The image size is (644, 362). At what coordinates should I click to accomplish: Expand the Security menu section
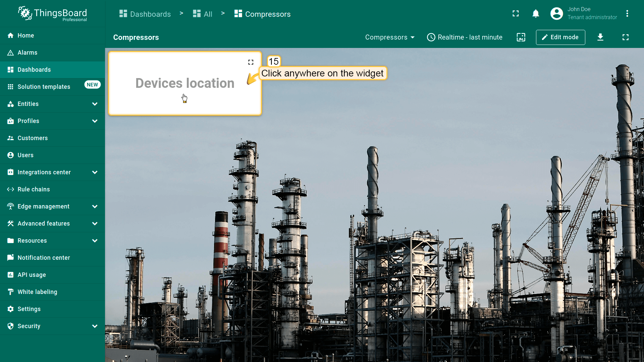coord(95,326)
